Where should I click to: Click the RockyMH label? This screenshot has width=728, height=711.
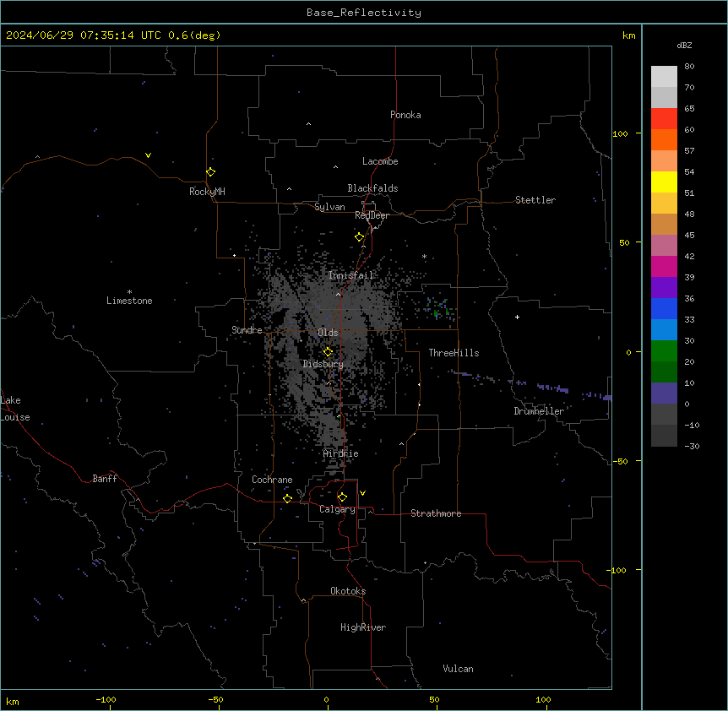tap(207, 192)
